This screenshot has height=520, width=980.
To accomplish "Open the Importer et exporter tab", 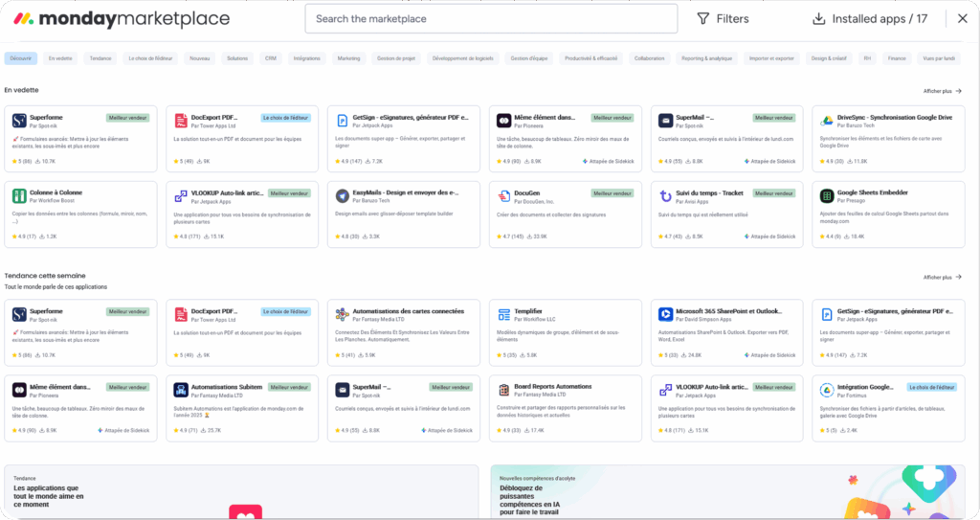I will 771,58.
